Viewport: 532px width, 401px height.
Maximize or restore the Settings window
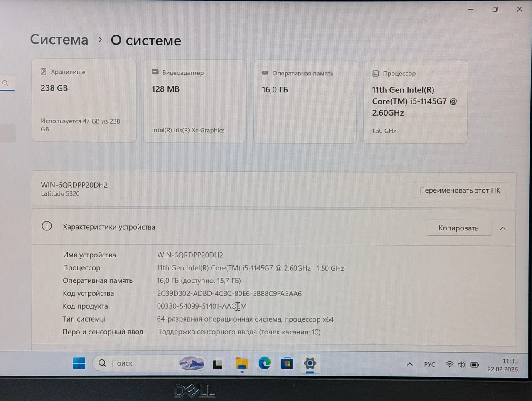[x=495, y=9]
